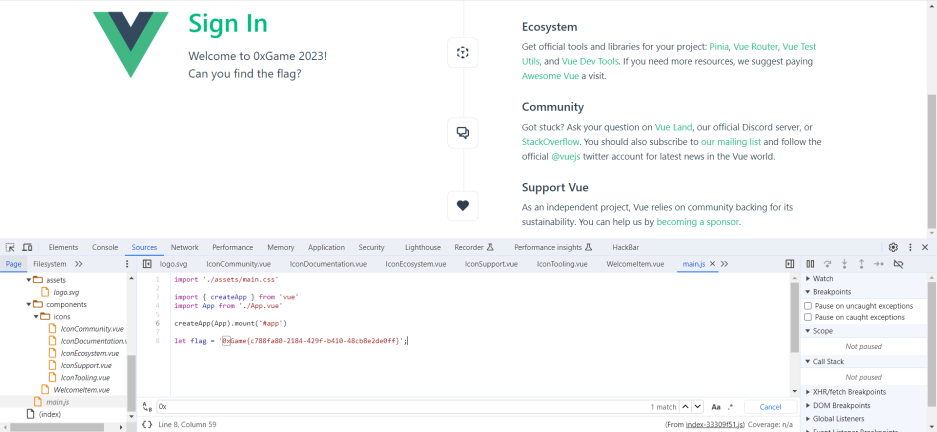Click the search input containing 0x
The width and height of the screenshot is (937, 432).
[x=402, y=407]
